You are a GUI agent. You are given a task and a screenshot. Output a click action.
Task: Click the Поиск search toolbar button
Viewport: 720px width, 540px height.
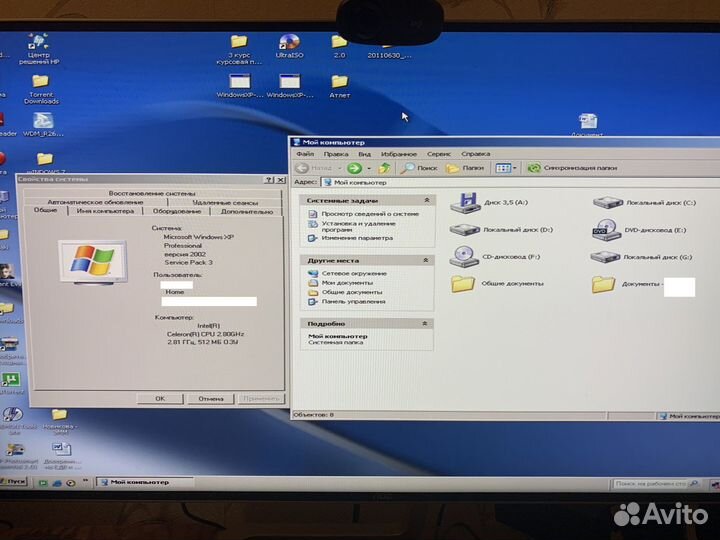(x=419, y=168)
